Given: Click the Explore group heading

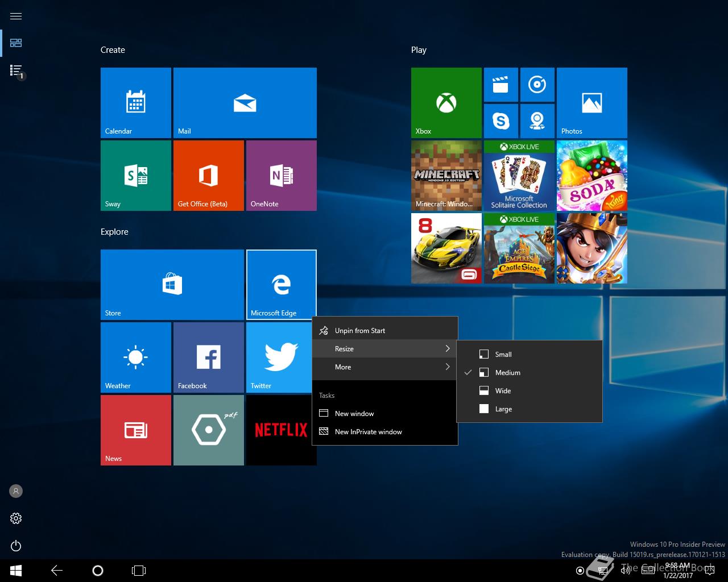Looking at the screenshot, I should (114, 232).
